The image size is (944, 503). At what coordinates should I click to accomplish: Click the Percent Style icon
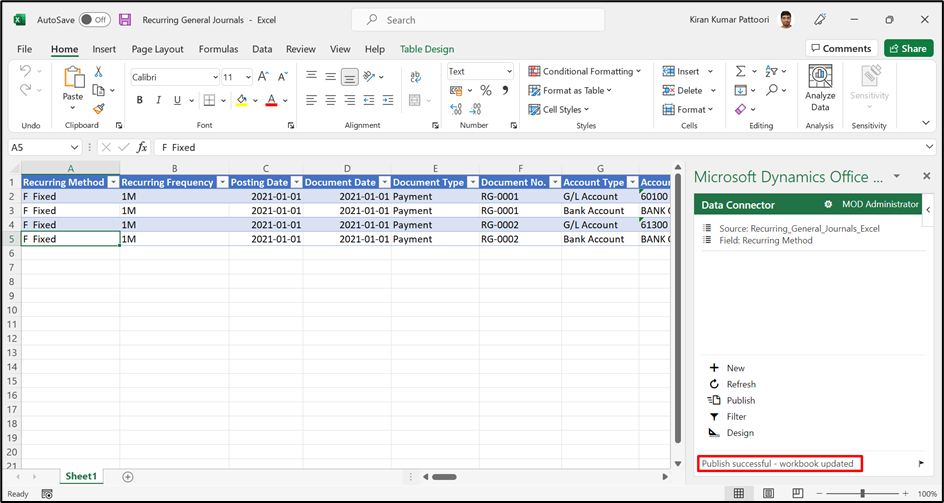click(486, 90)
